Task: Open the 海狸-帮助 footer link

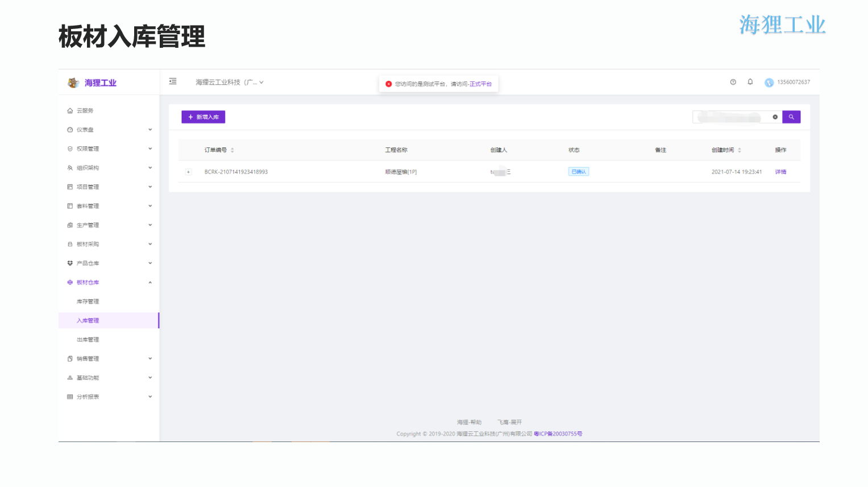Action: (469, 423)
